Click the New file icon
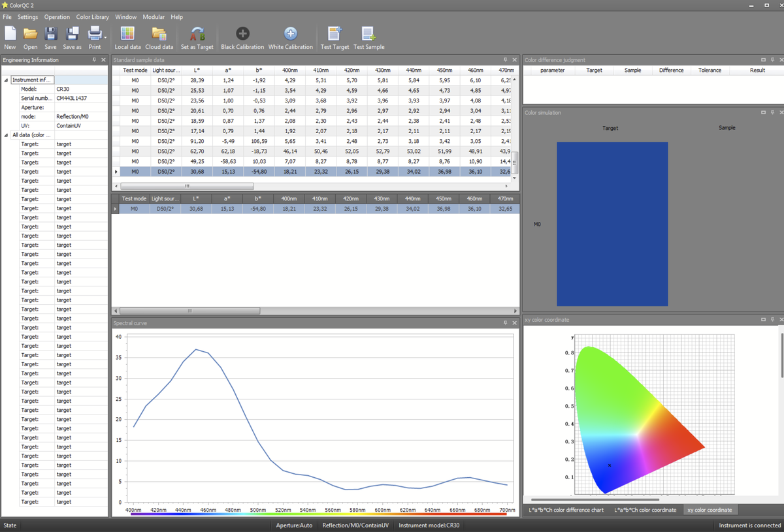Viewport: 784px width, 532px height. (x=10, y=34)
